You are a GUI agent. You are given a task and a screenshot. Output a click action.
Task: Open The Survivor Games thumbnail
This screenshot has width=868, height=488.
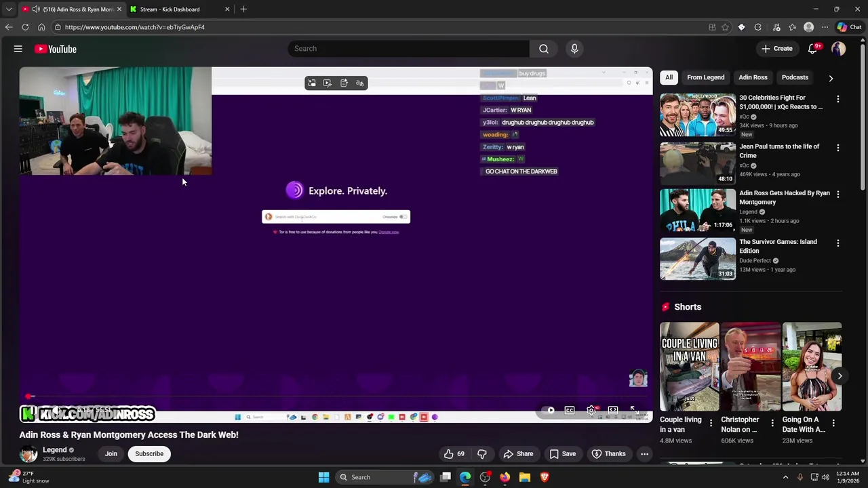click(x=698, y=259)
